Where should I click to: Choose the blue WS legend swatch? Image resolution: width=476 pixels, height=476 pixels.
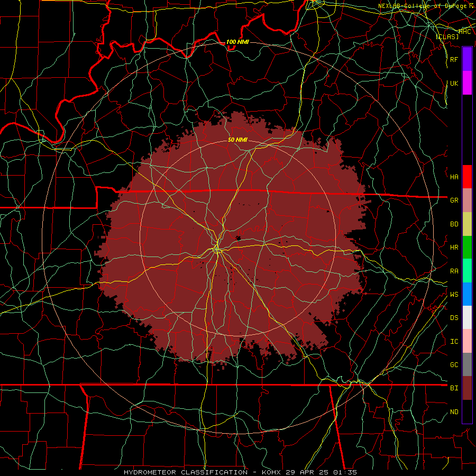pos(467,294)
